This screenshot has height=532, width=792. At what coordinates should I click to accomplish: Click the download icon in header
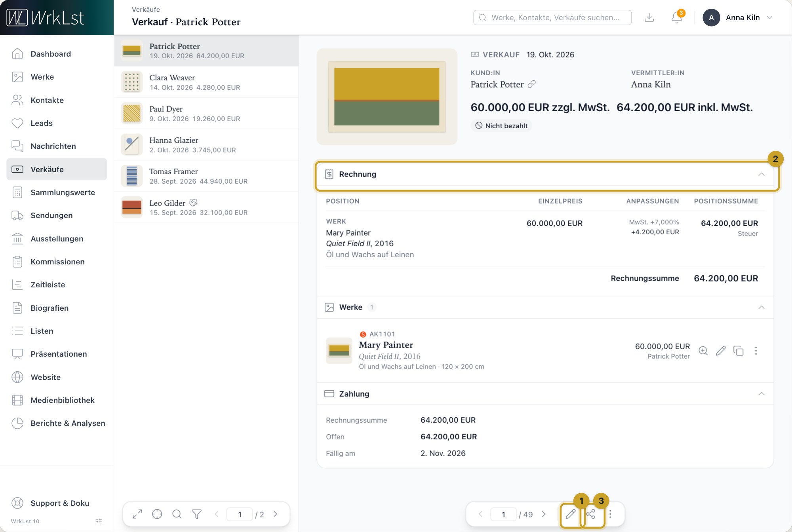click(x=649, y=17)
